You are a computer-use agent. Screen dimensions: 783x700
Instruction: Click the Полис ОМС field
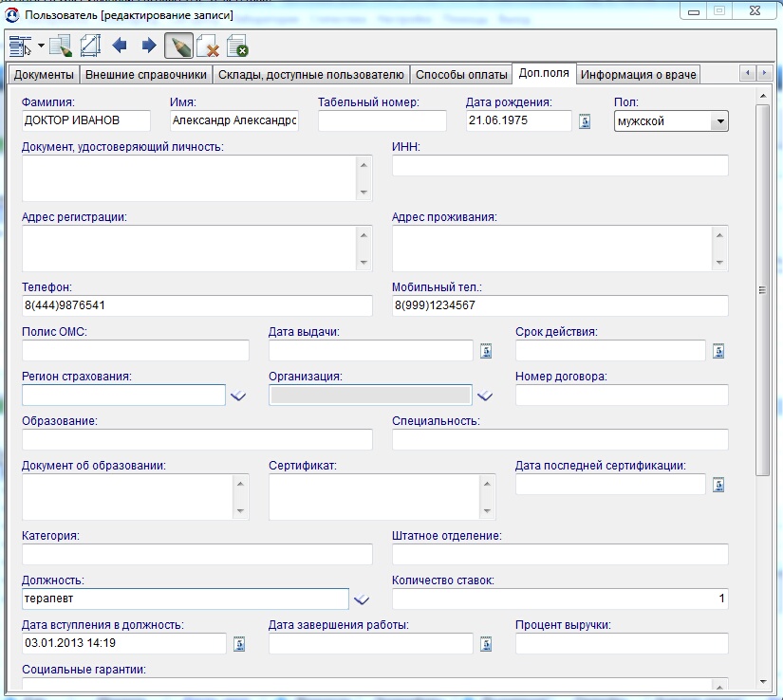pyautogui.click(x=136, y=350)
